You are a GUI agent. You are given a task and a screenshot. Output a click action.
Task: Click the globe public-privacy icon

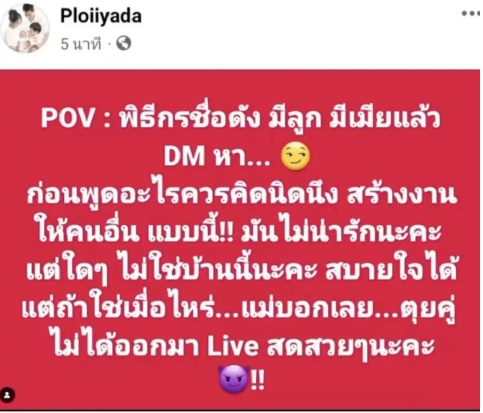[123, 43]
